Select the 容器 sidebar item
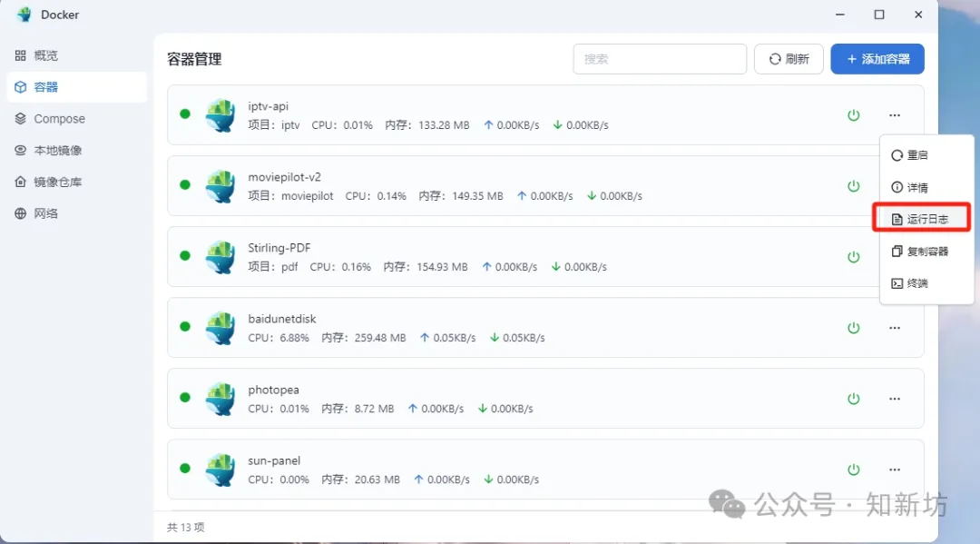Screen dimensions: 980x544 tap(76, 87)
